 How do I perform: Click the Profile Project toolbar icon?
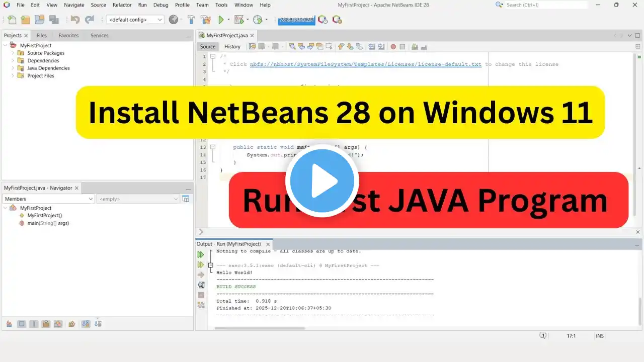pyautogui.click(x=258, y=20)
